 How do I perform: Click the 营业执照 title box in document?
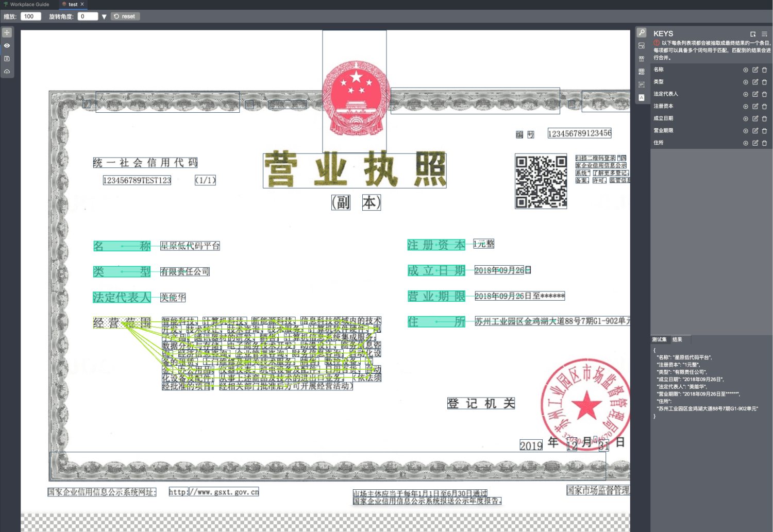click(x=355, y=170)
